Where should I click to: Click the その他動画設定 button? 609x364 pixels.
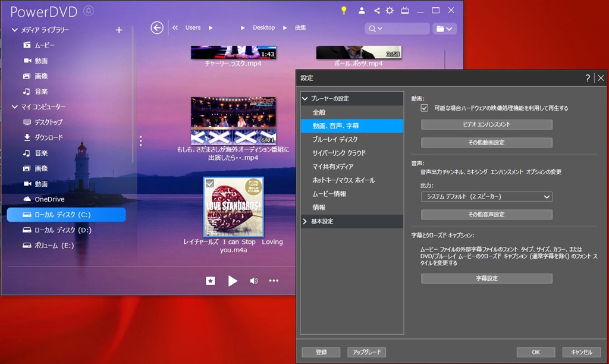(x=486, y=143)
